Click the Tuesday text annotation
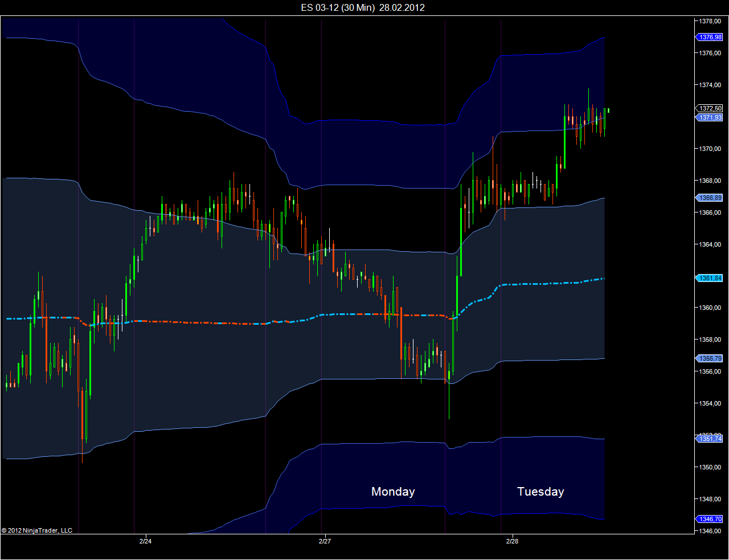The image size is (729, 560). click(x=540, y=492)
